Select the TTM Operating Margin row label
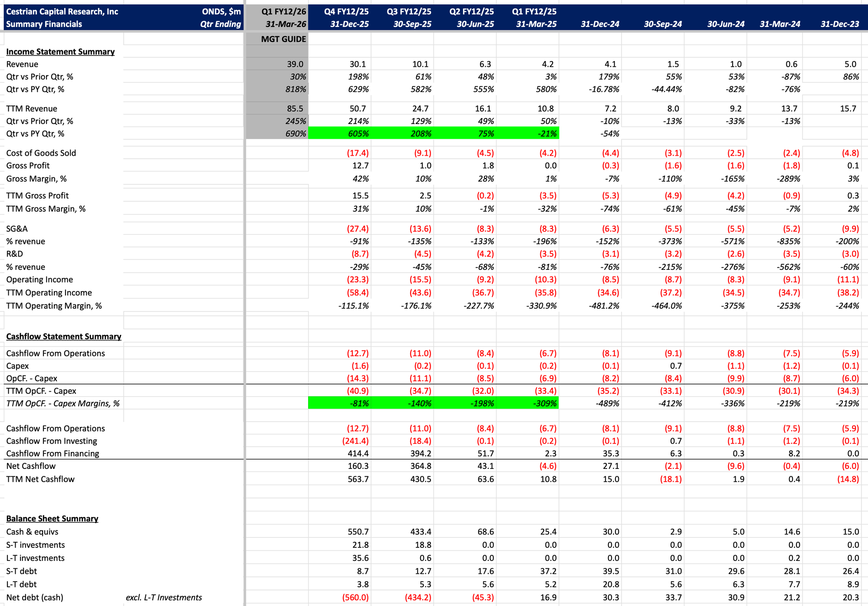Viewport: 868px width, 606px height. (x=54, y=306)
